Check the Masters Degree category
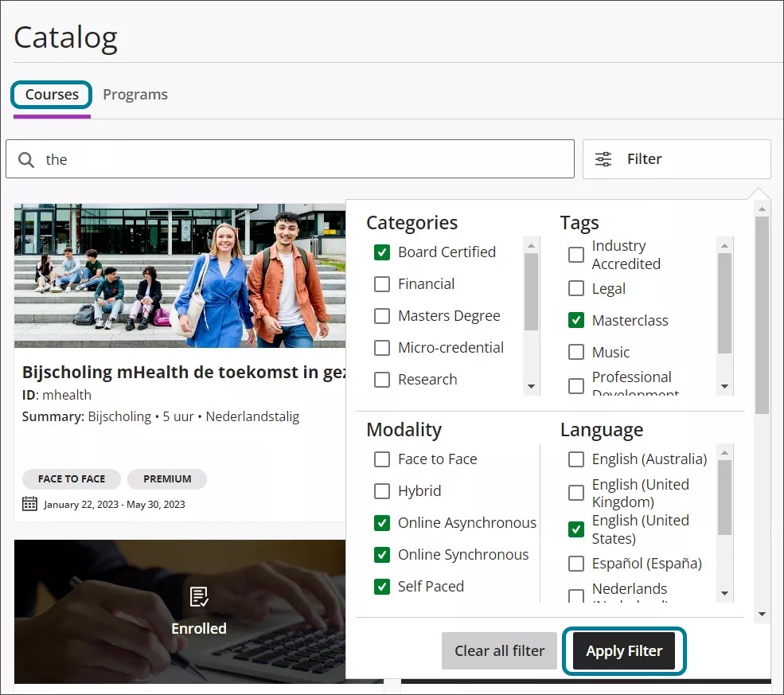 (381, 315)
